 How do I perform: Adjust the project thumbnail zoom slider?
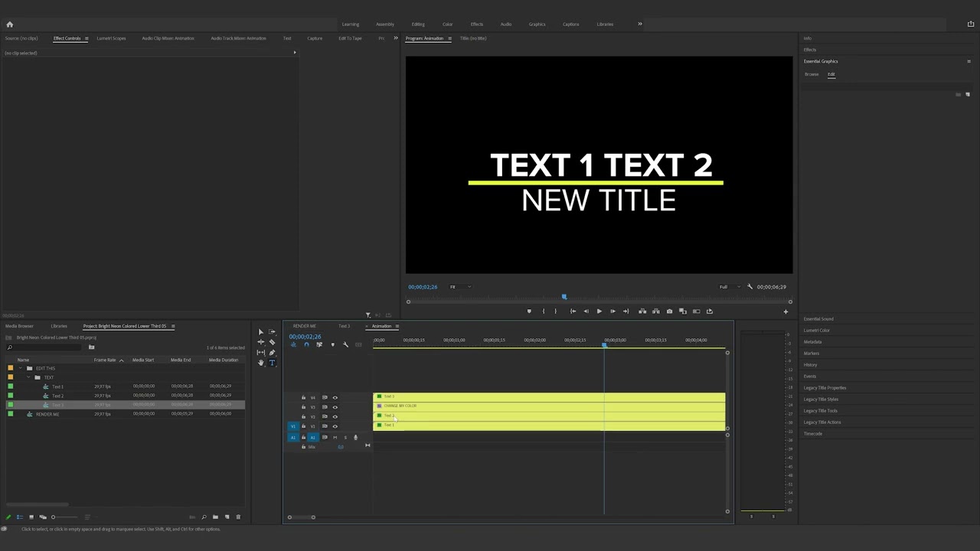[64, 517]
